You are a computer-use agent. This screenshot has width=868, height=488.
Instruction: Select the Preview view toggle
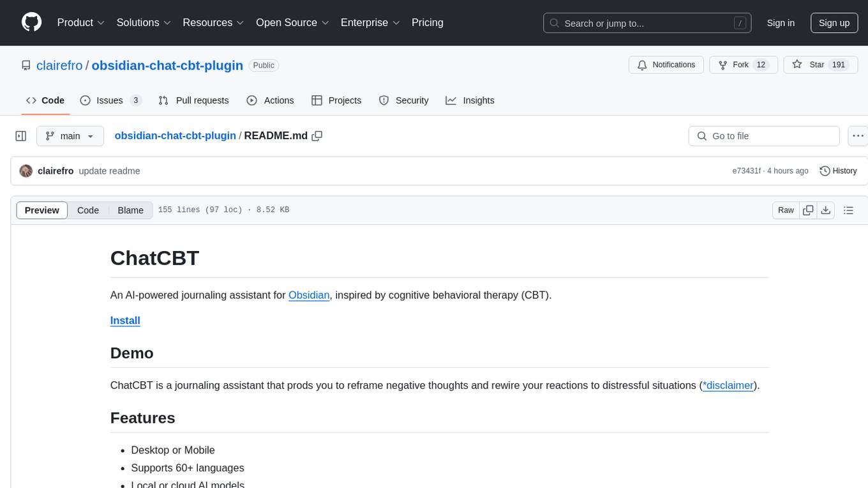(x=42, y=210)
